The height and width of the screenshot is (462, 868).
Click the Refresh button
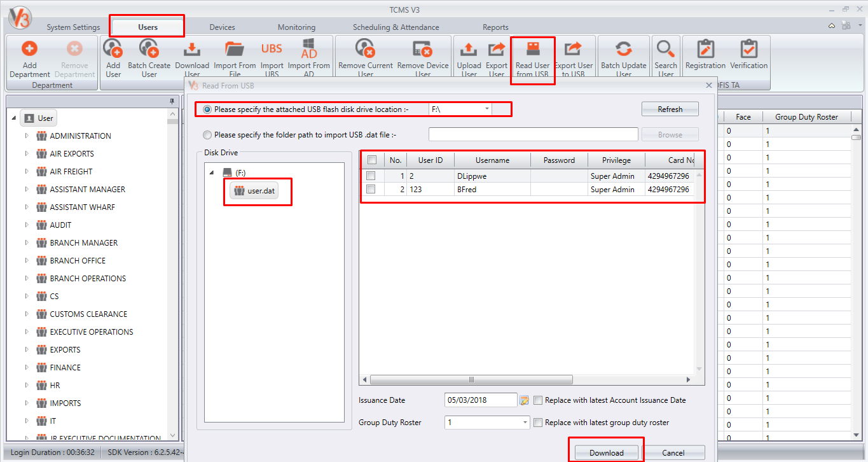(670, 109)
